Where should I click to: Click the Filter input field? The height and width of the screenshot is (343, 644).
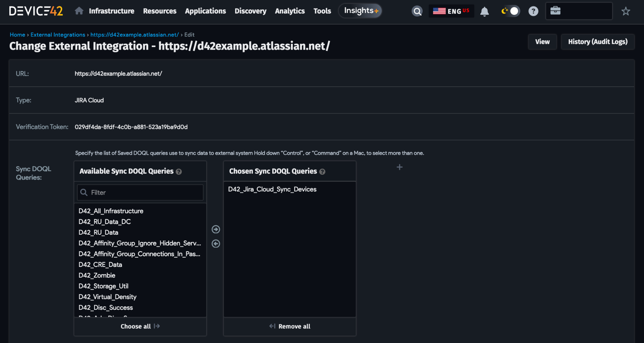click(x=140, y=192)
